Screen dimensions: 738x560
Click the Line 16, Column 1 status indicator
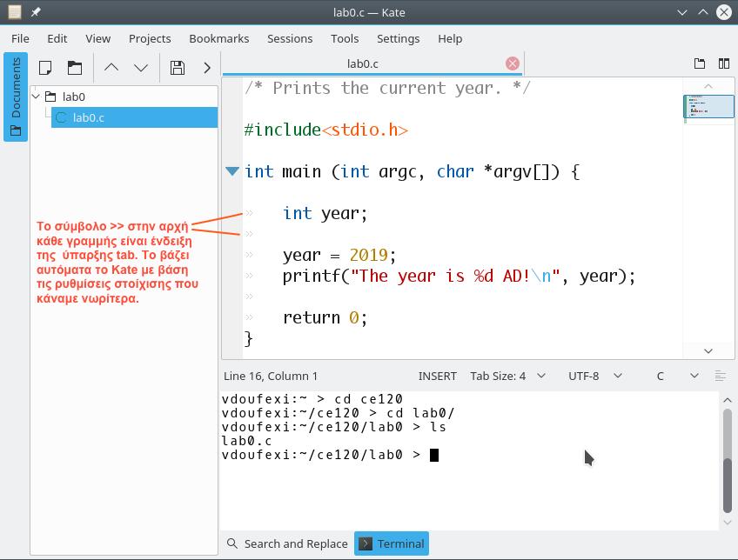(271, 377)
